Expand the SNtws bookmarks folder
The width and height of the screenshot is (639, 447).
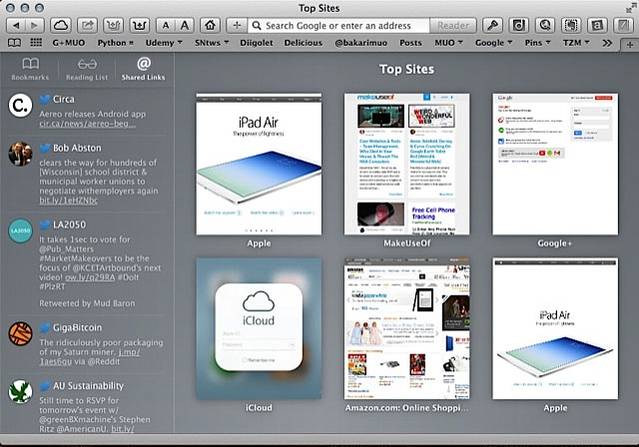(x=212, y=43)
